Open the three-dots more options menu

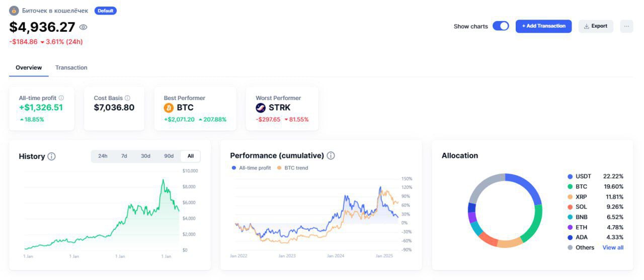(x=626, y=26)
